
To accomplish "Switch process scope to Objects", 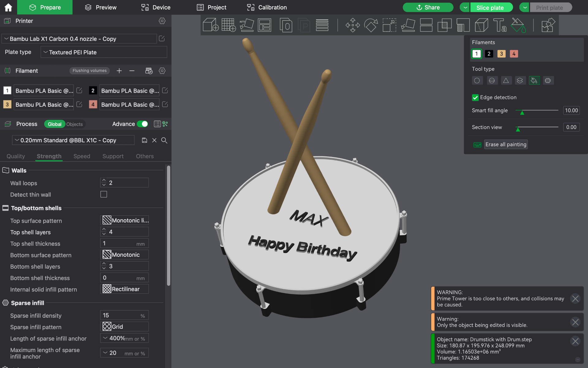I will (x=74, y=124).
